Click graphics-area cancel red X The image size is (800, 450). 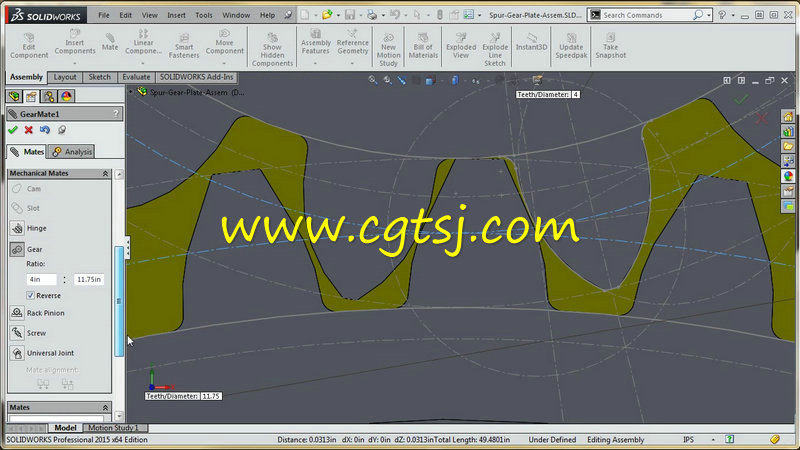pos(762,119)
